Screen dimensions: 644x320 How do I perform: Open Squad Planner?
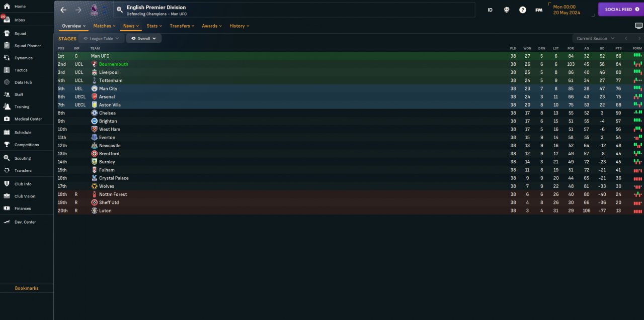click(28, 46)
